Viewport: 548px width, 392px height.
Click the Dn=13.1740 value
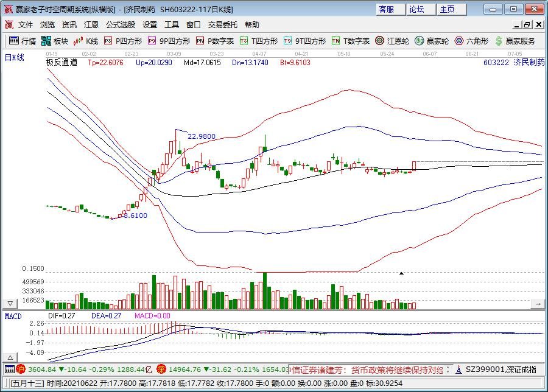(250, 63)
